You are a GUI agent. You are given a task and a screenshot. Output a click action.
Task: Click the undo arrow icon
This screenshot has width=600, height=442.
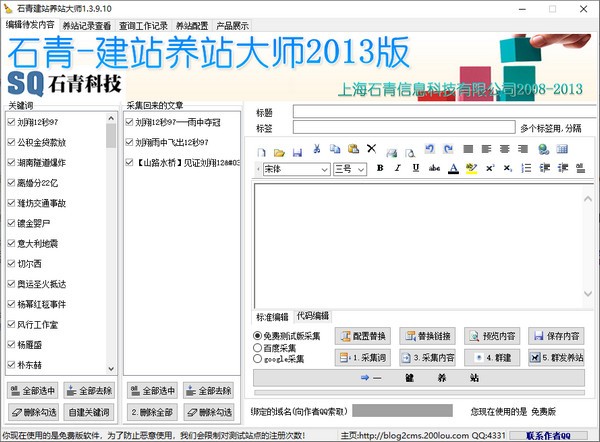430,148
